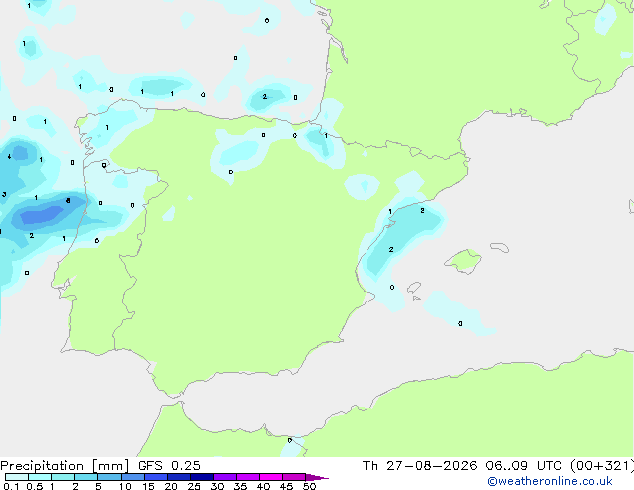Click the date 'Th 27-08-2026' text
This screenshot has width=634, height=490.
[x=420, y=466]
